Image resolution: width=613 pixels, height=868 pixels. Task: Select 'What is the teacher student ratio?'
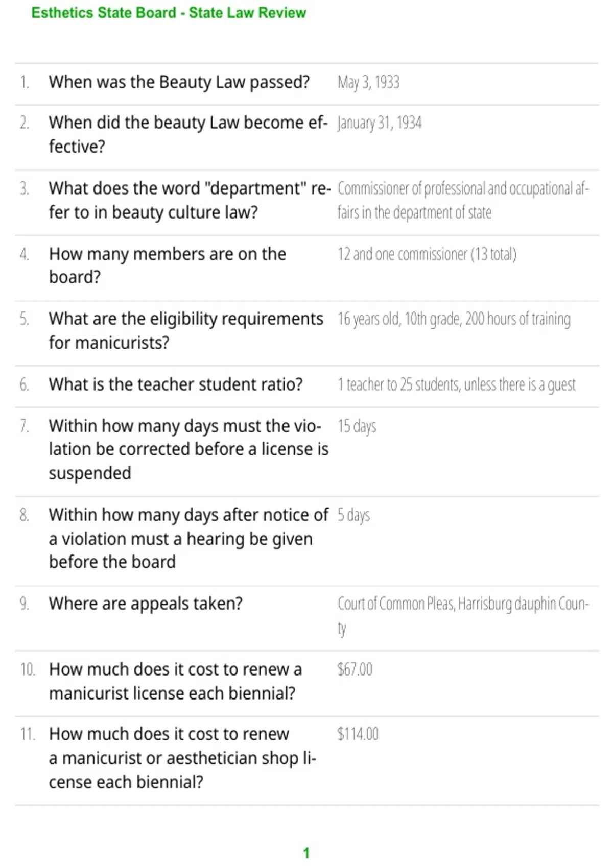176,384
